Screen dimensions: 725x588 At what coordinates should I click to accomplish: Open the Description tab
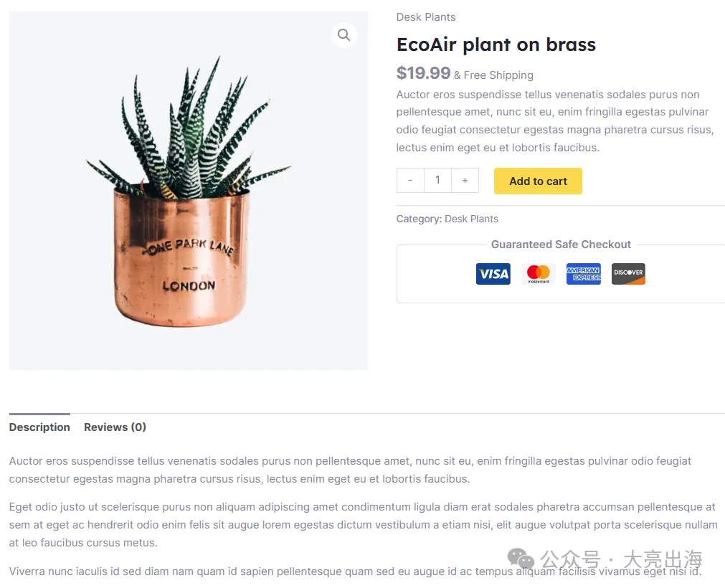(x=39, y=427)
